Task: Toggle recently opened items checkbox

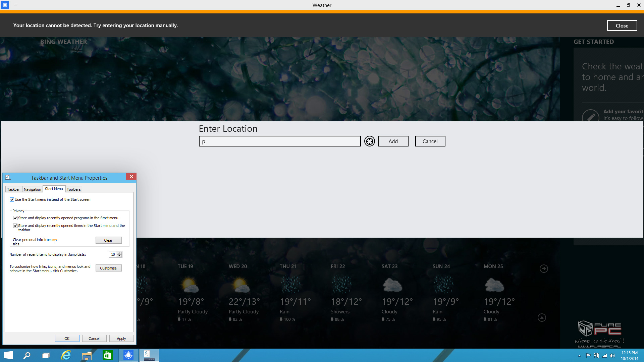Action: pos(15,226)
